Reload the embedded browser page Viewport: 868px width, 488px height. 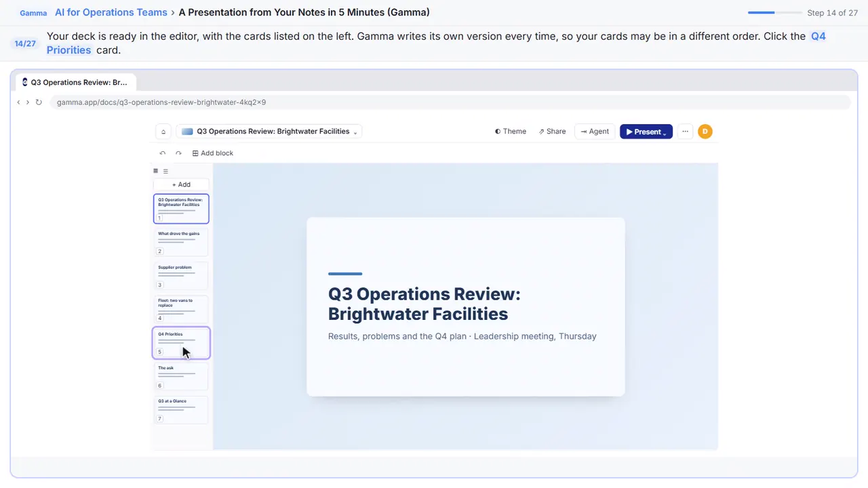click(x=39, y=102)
